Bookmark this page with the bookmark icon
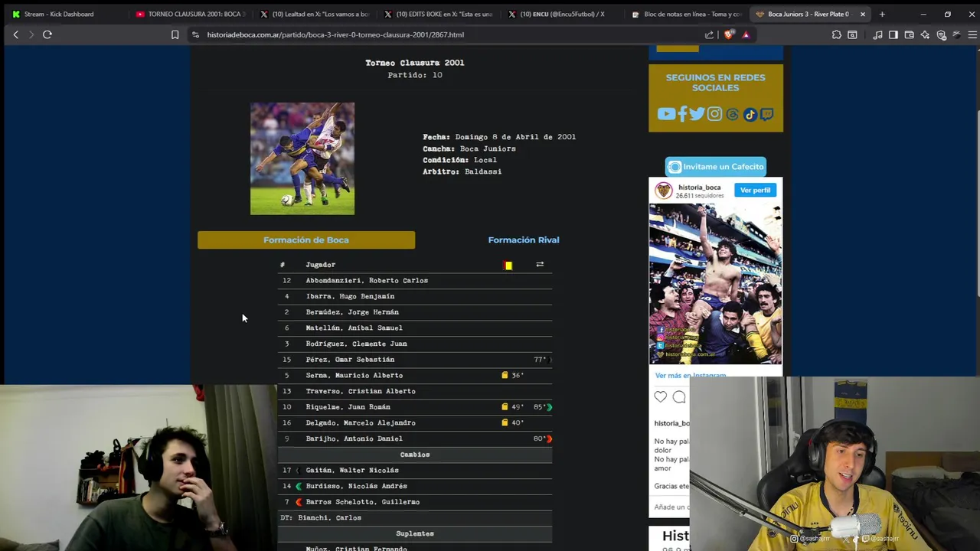Image resolution: width=980 pixels, height=551 pixels. [x=175, y=34]
